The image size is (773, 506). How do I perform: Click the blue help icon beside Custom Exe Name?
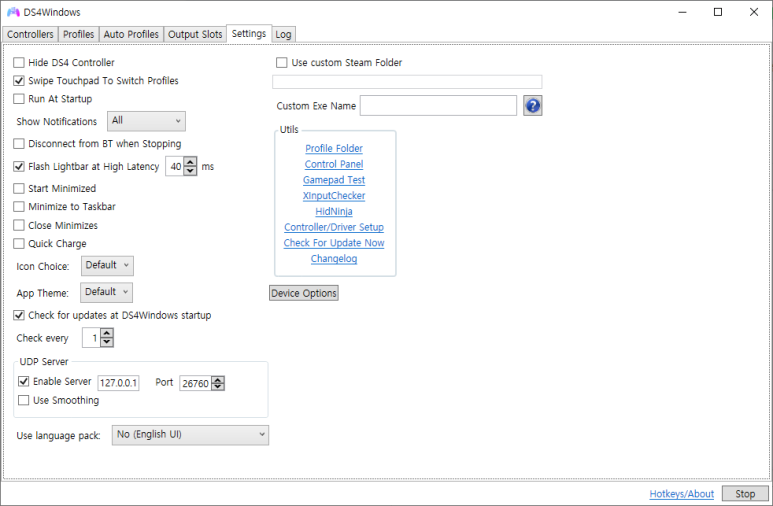pyautogui.click(x=532, y=106)
